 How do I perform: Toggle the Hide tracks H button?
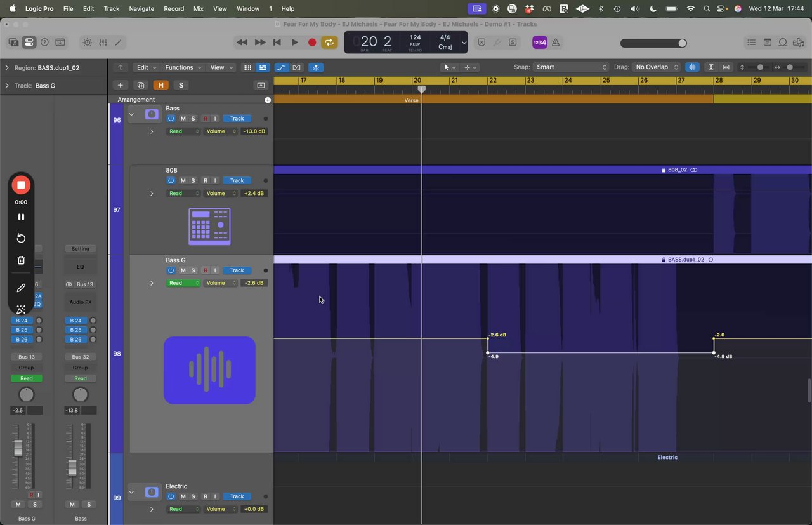tap(161, 85)
